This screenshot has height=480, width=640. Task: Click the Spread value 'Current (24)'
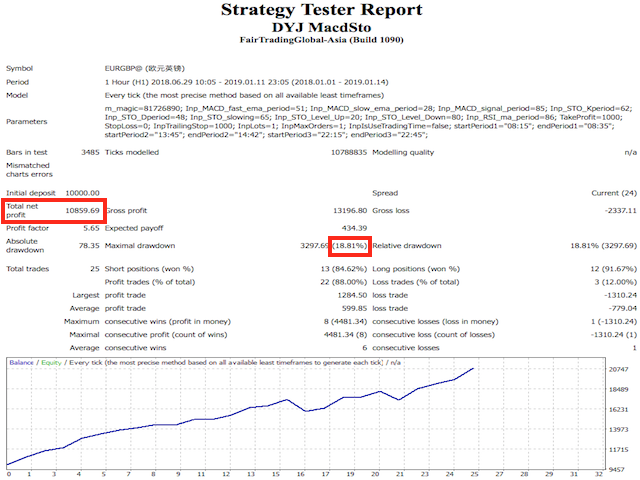(x=614, y=193)
